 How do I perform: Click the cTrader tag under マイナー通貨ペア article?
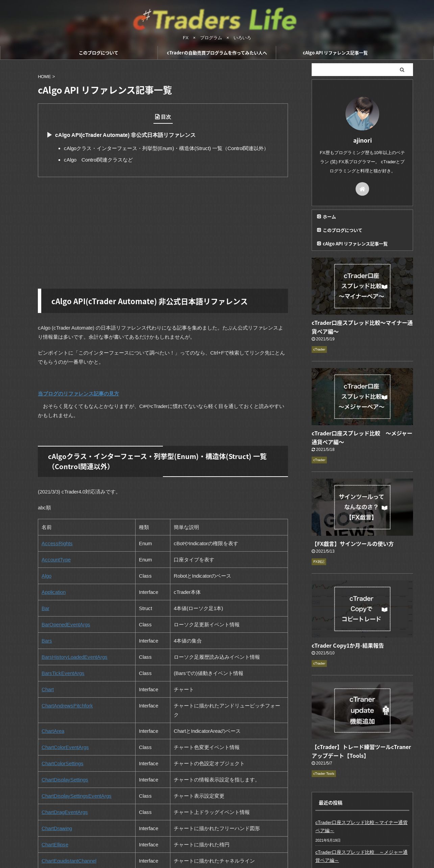319,349
